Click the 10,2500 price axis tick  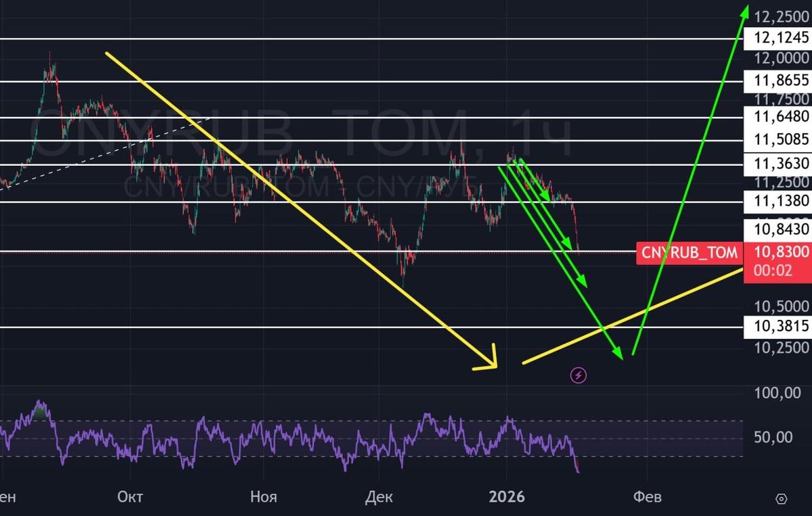[x=781, y=348]
